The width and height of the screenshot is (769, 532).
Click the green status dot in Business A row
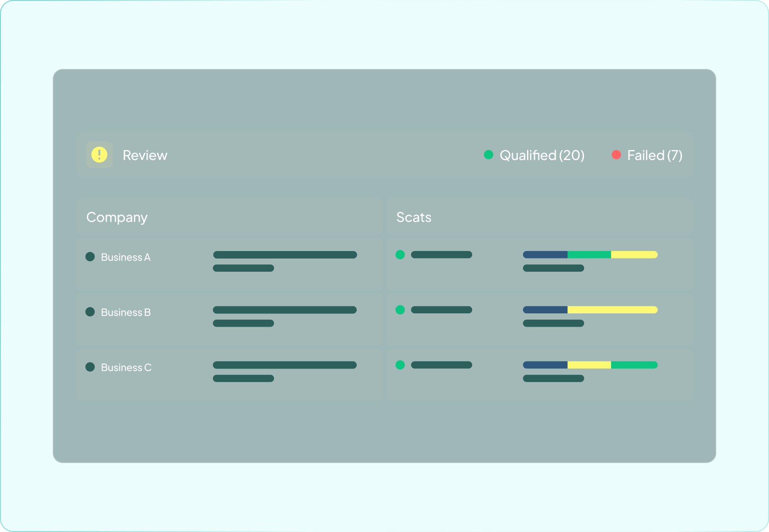(400, 254)
